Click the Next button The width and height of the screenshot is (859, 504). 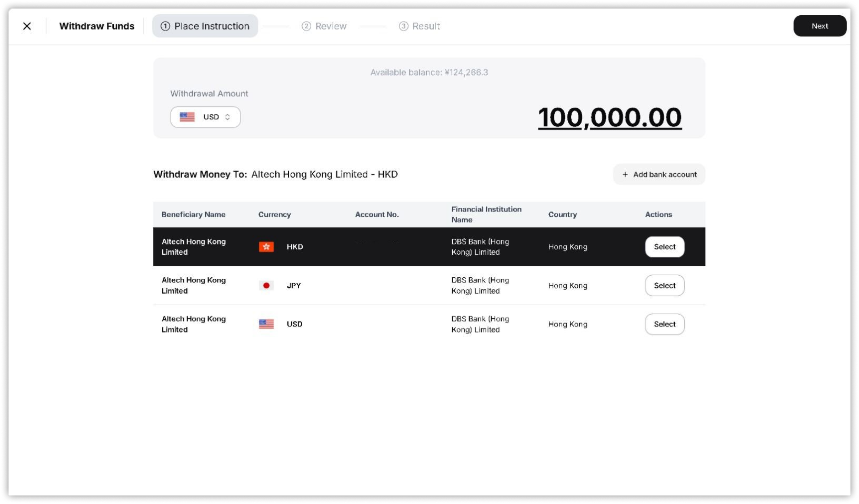click(x=820, y=26)
